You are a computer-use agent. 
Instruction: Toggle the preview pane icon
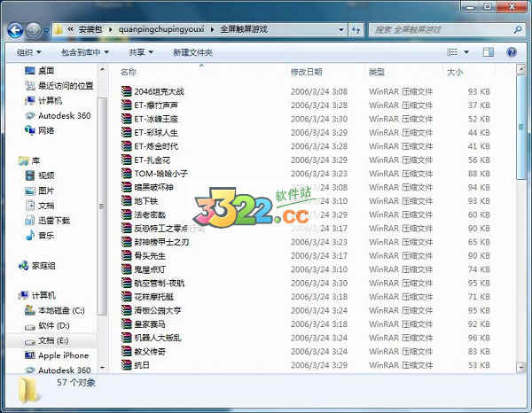(489, 52)
